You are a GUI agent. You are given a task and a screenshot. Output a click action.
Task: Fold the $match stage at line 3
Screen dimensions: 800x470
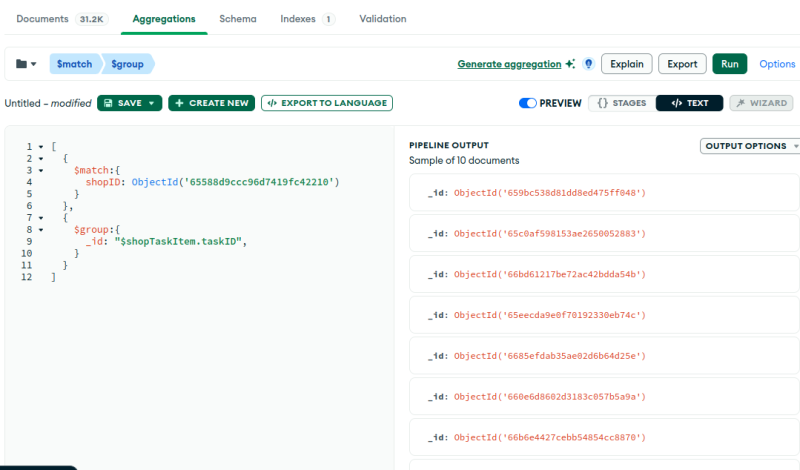click(41, 171)
